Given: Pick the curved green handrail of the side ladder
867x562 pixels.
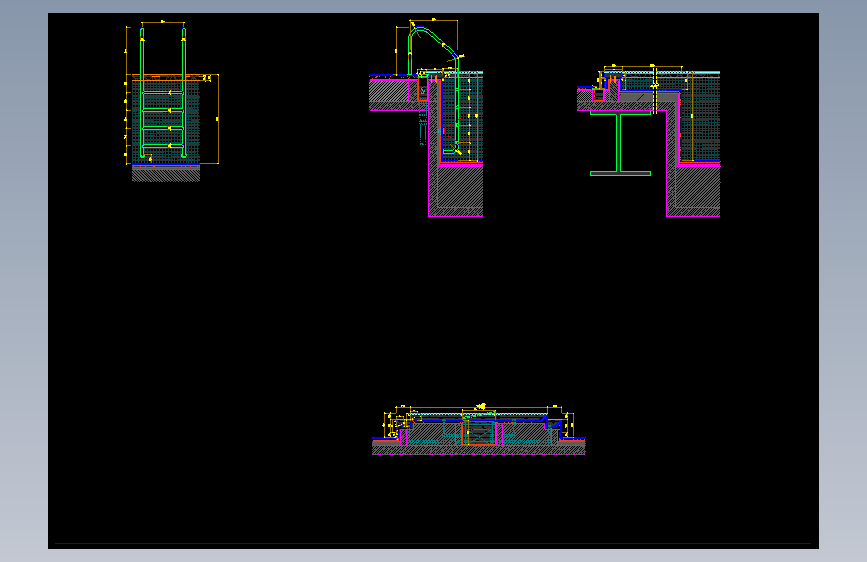Looking at the screenshot, I should [x=434, y=50].
